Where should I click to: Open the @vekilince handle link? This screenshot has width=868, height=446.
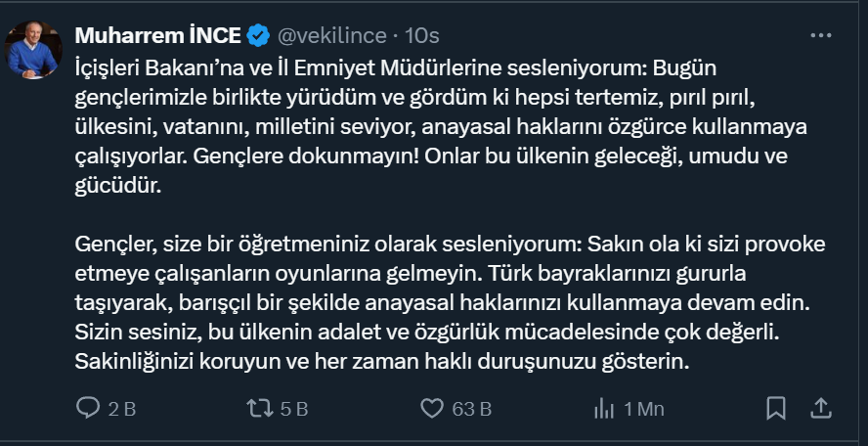(x=330, y=36)
